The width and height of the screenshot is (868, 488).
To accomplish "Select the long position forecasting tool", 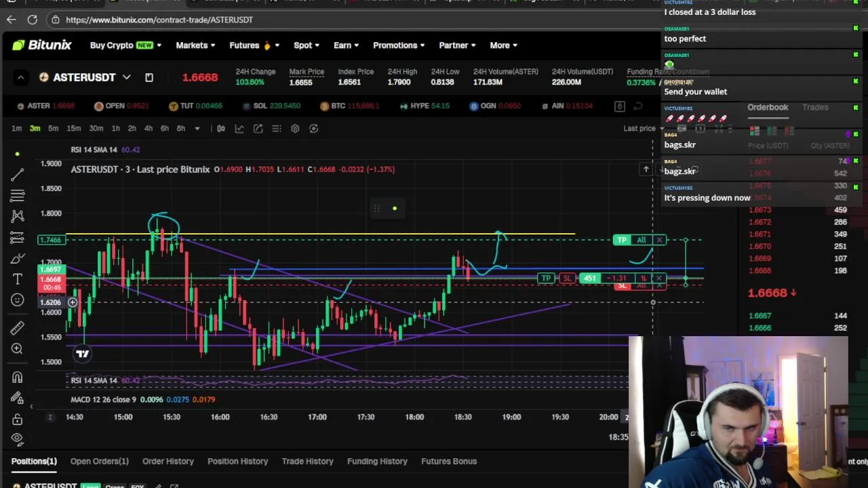I will click(x=18, y=237).
